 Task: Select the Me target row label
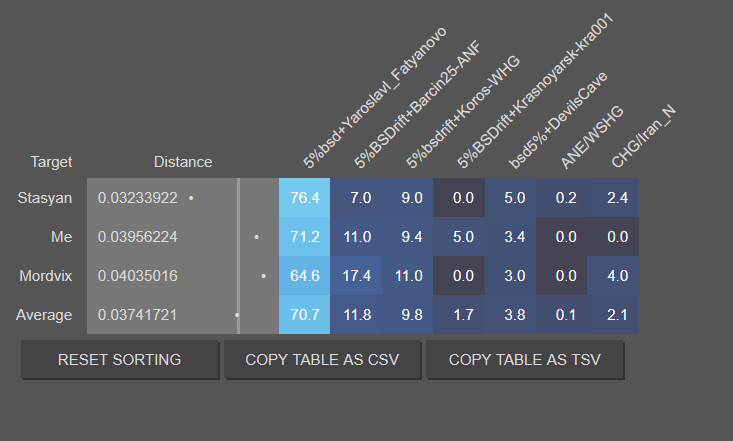[x=62, y=237]
